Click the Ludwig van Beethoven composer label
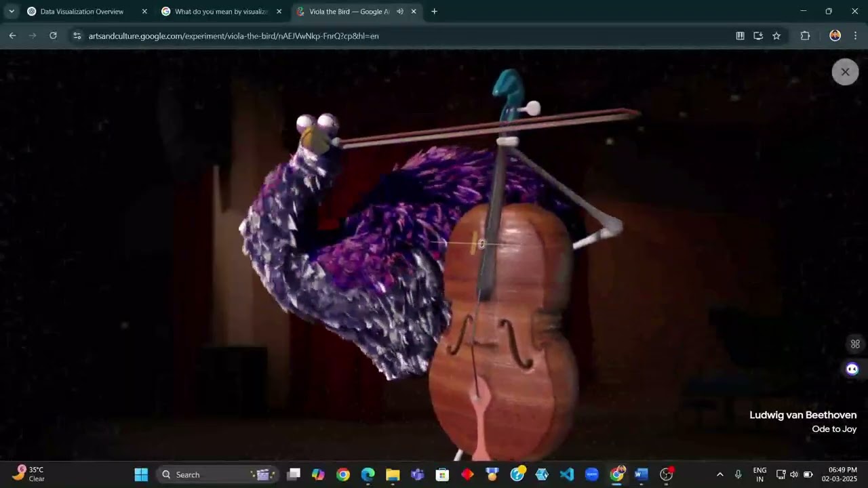This screenshot has width=868, height=488. click(803, 415)
